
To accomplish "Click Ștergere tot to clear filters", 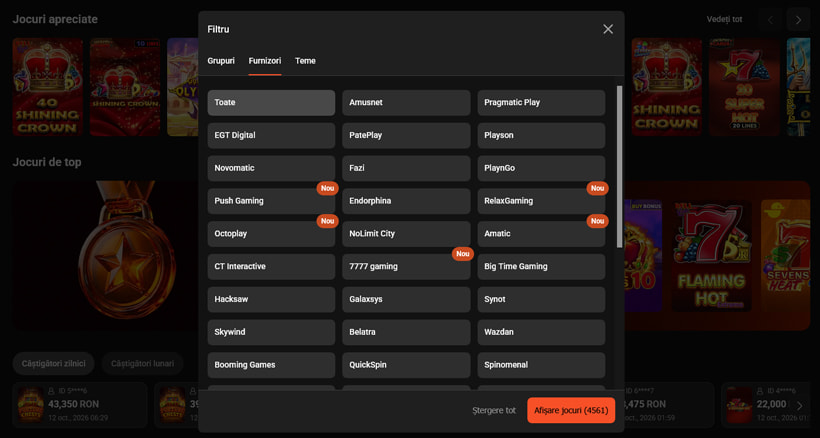I will coord(494,410).
